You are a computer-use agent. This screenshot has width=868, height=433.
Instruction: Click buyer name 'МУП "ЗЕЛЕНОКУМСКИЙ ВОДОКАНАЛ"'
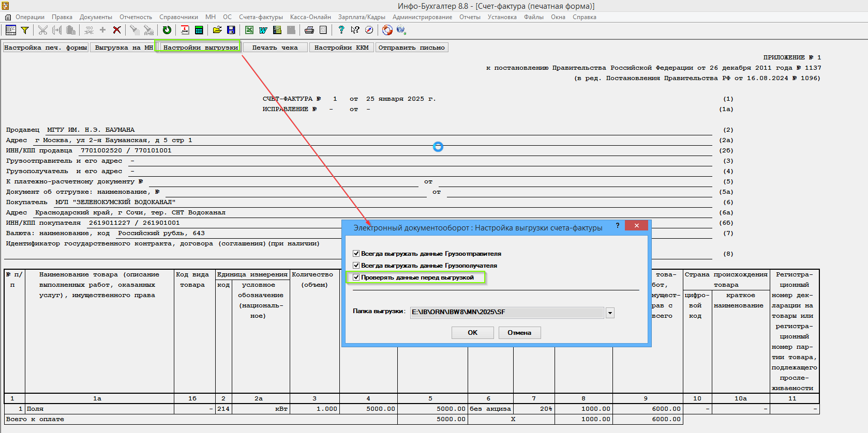pos(115,202)
